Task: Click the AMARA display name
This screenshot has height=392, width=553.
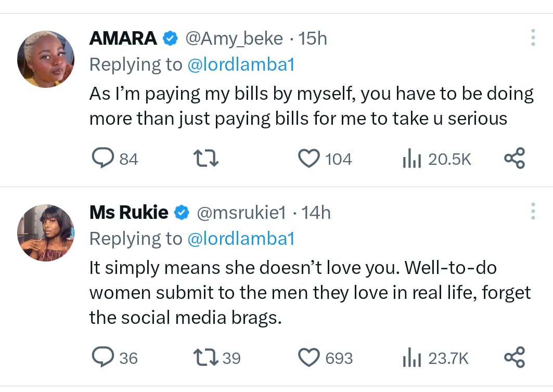Action: [x=123, y=38]
